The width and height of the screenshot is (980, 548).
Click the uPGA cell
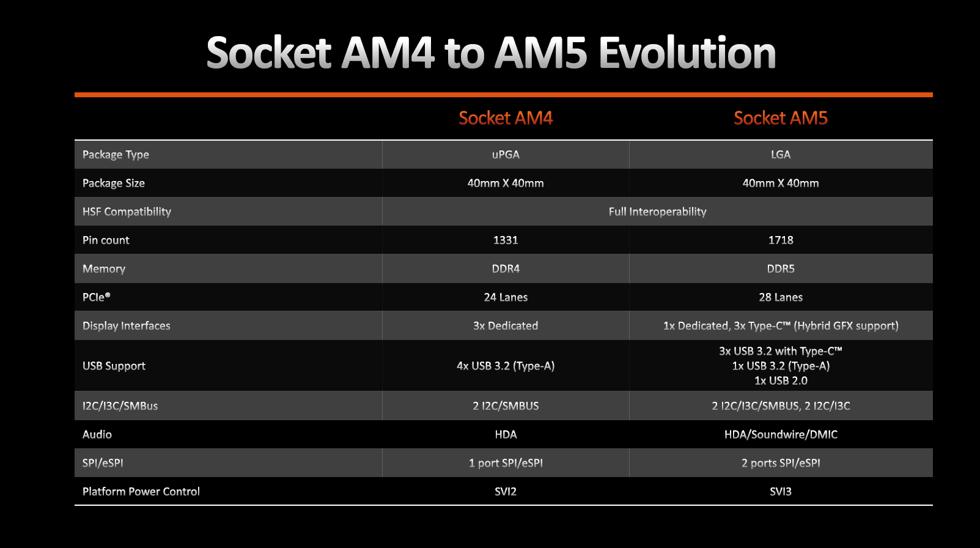pyautogui.click(x=506, y=155)
